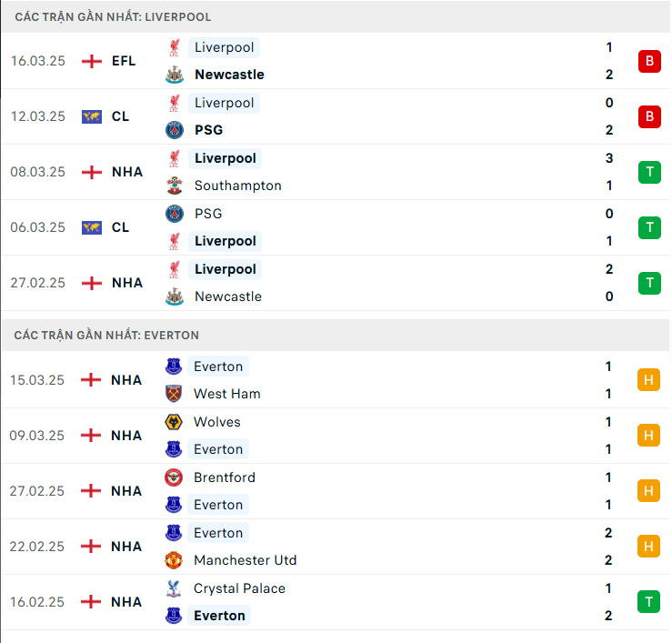The width and height of the screenshot is (672, 643).
Task: Select the 27.02.25 Brentford vs Everton row date
Action: (x=37, y=491)
